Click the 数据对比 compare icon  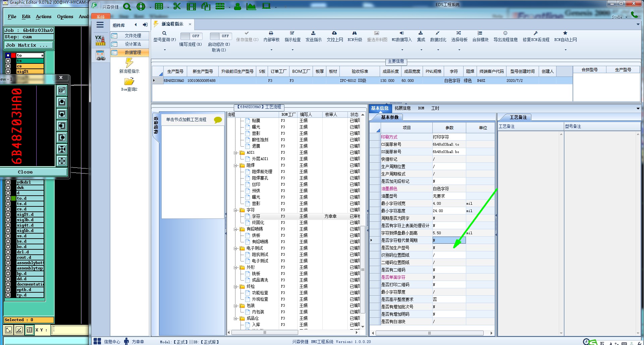coord(438,33)
